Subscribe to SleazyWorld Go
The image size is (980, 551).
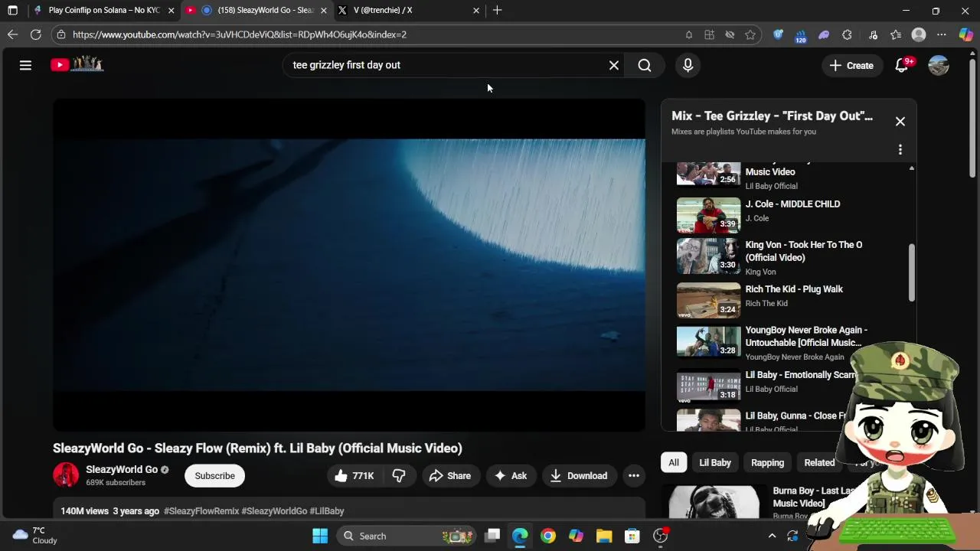214,475
